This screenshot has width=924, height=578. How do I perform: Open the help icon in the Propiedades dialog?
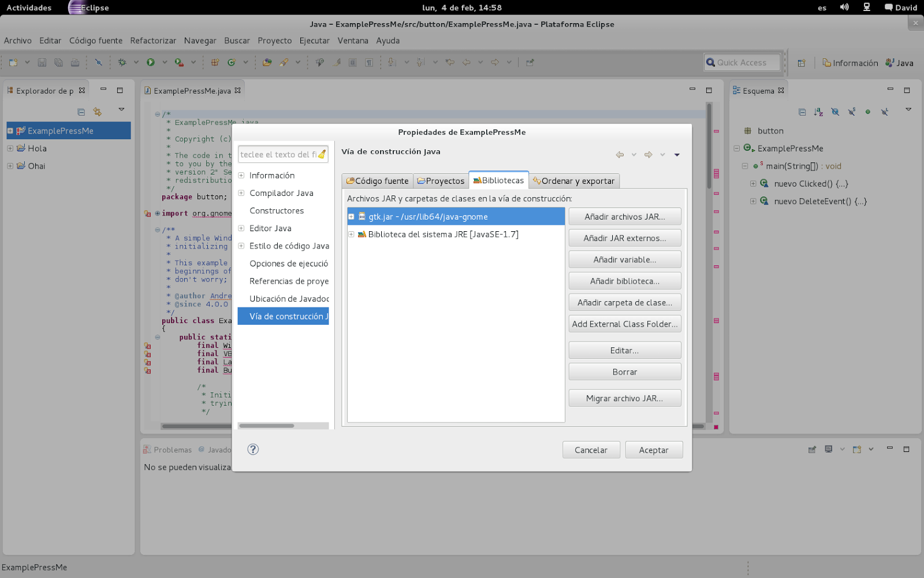pos(253,449)
